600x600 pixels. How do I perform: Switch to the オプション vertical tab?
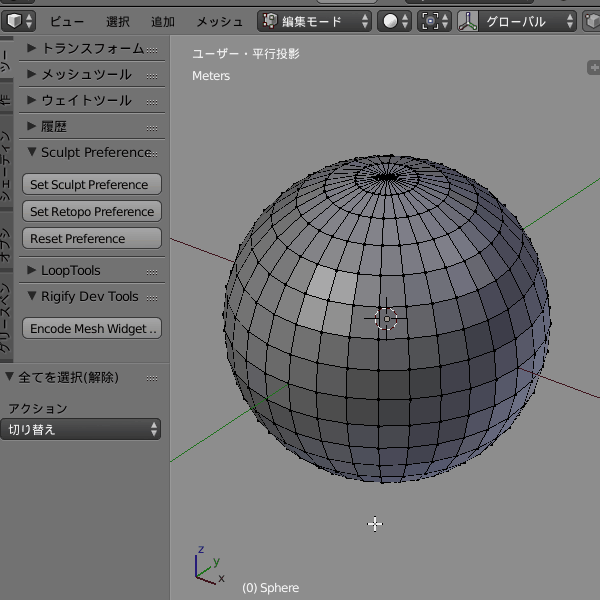click(x=6, y=240)
